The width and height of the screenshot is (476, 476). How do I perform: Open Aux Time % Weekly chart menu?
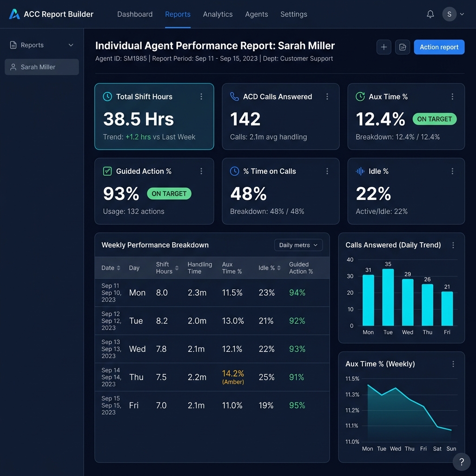click(453, 364)
